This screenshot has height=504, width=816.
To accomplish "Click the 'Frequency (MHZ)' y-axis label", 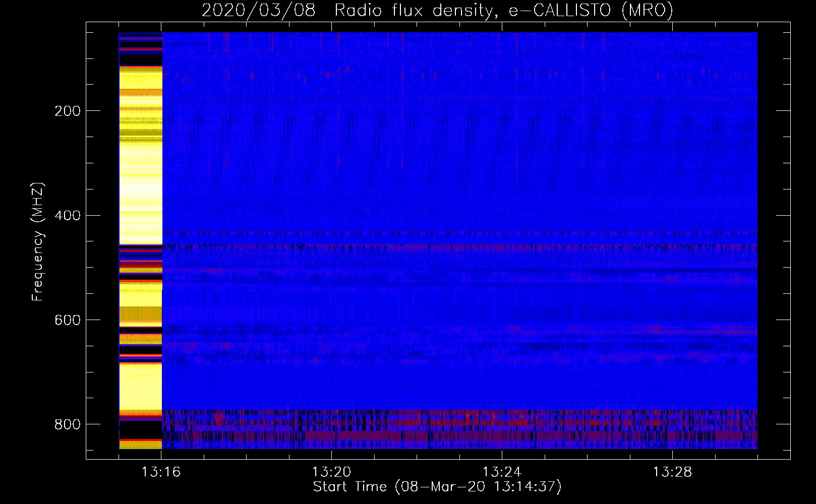I will 38,242.
